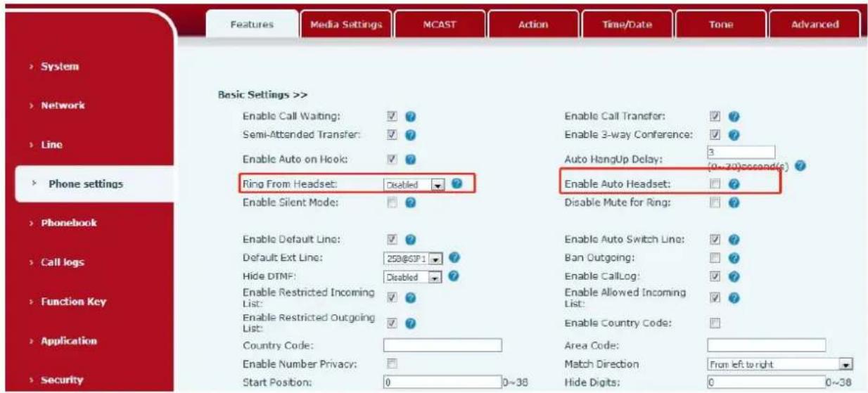Toggle Enable Default Line checkbox
868x393 pixels.
[391, 239]
